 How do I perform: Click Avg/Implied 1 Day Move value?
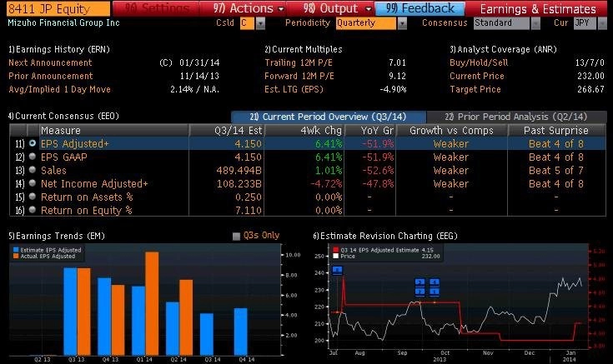click(x=194, y=89)
